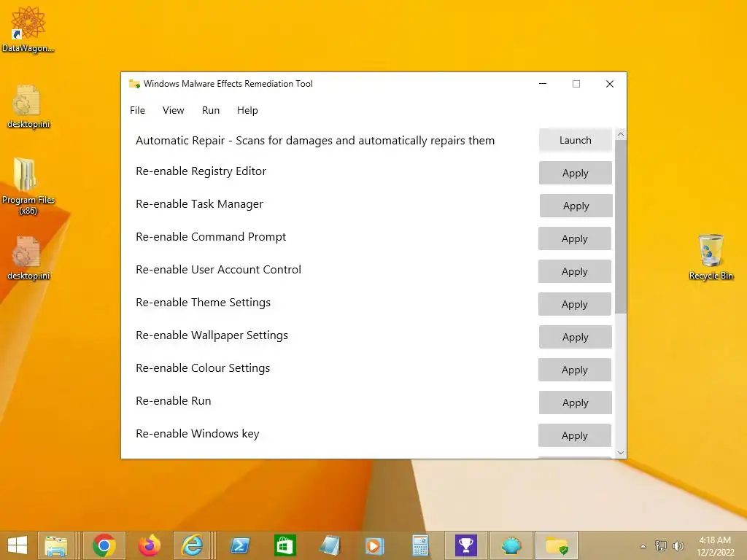Apply Re-enable Command Prompt
The image size is (747, 560).
tap(575, 238)
